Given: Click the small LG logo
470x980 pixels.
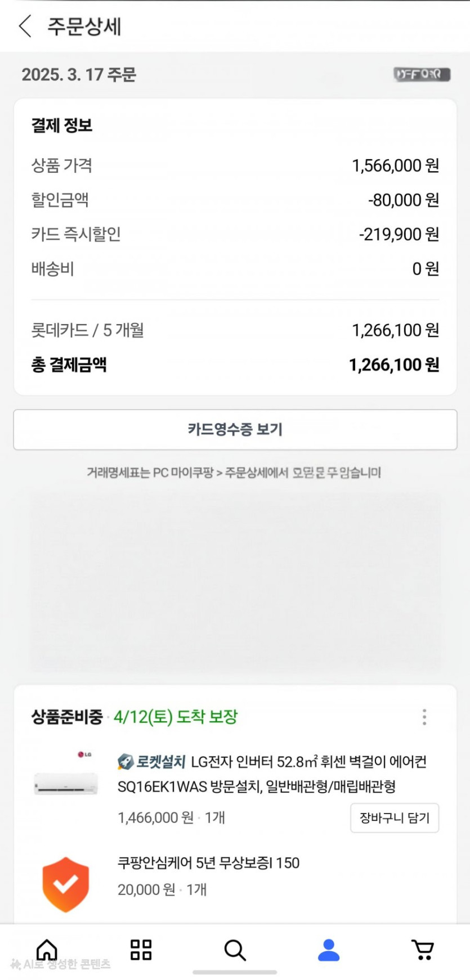Looking at the screenshot, I should coord(84,754).
